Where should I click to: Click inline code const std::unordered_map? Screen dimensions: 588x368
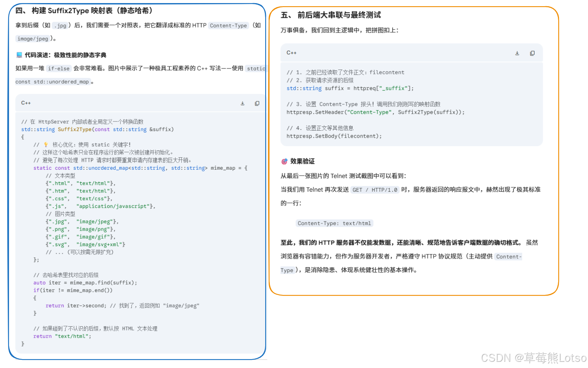tap(52, 82)
